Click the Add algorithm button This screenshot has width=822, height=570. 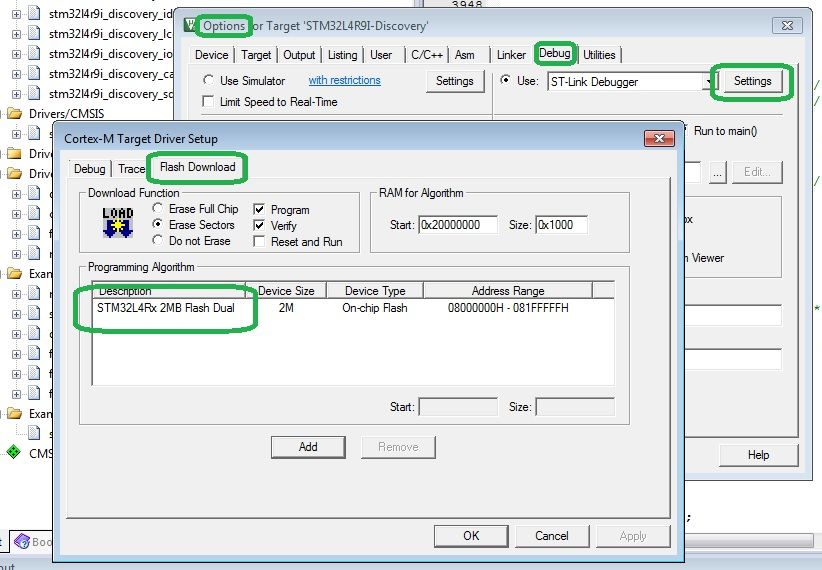[x=308, y=447]
